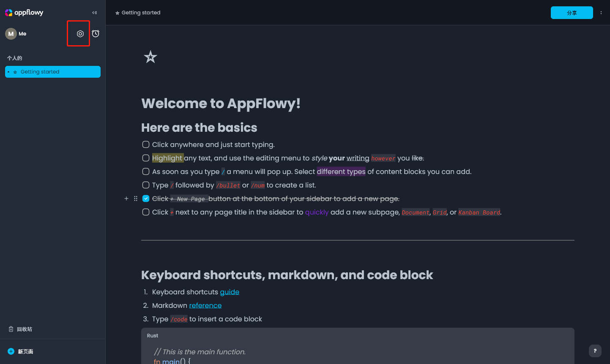Click the 'Kanban Board' inline code

(x=479, y=212)
